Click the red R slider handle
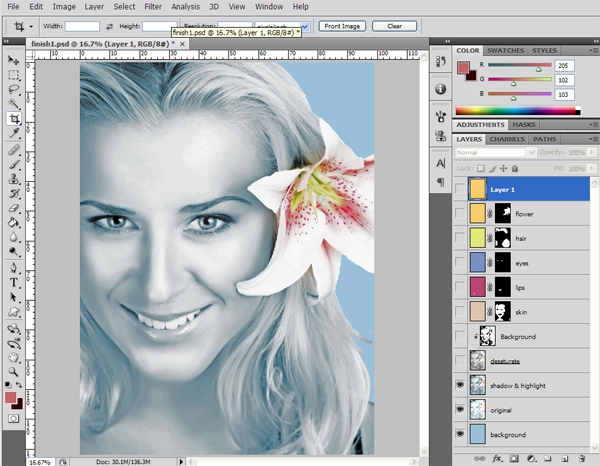Viewport: 600px width, 466px height. click(x=539, y=69)
